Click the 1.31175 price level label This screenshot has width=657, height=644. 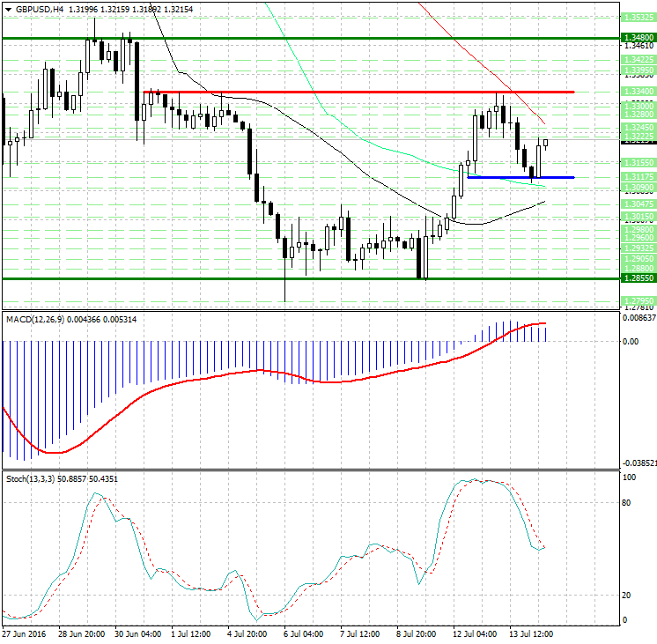point(639,177)
